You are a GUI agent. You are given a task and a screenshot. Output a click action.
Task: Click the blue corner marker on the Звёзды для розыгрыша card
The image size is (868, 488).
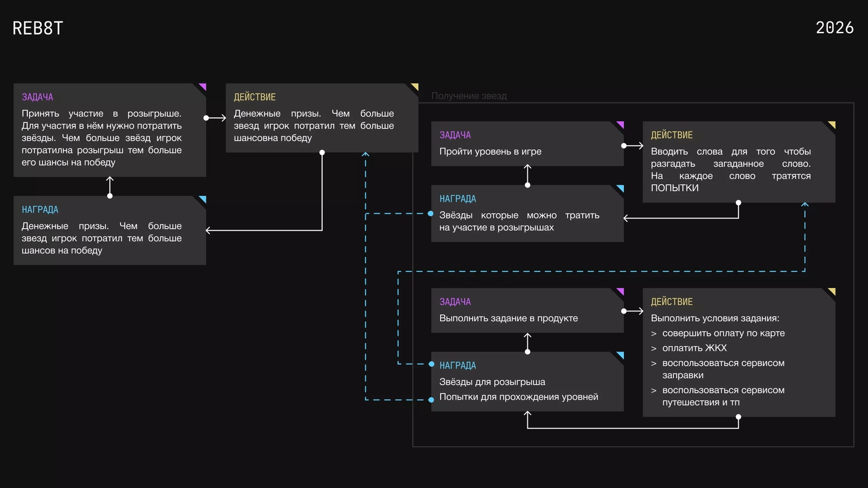(621, 355)
